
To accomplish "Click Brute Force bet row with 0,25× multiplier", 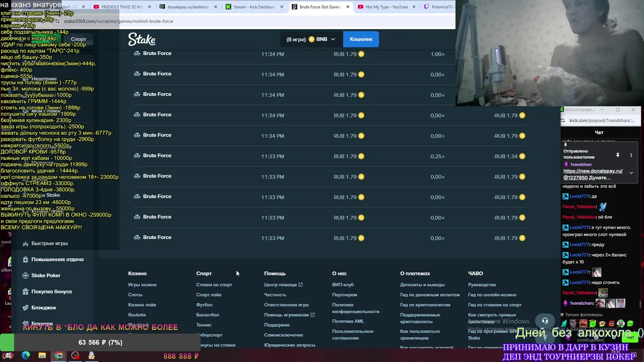I will pos(330,156).
